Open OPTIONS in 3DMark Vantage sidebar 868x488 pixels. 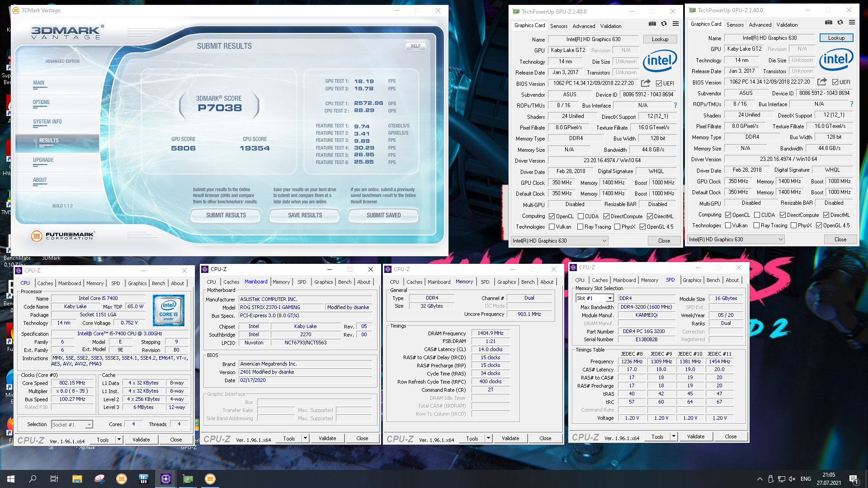point(41,102)
